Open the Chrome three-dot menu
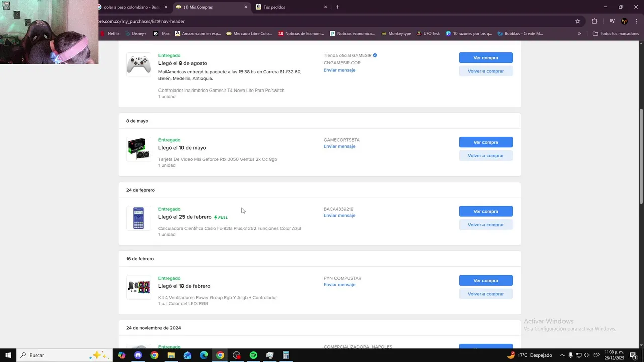644x362 pixels. [x=636, y=21]
